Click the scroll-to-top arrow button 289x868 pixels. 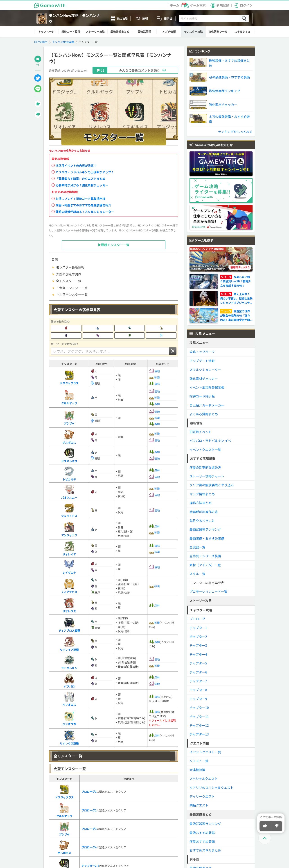[x=265, y=838]
